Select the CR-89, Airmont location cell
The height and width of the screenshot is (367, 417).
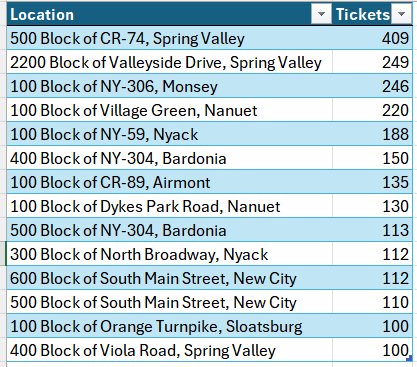coord(169,182)
